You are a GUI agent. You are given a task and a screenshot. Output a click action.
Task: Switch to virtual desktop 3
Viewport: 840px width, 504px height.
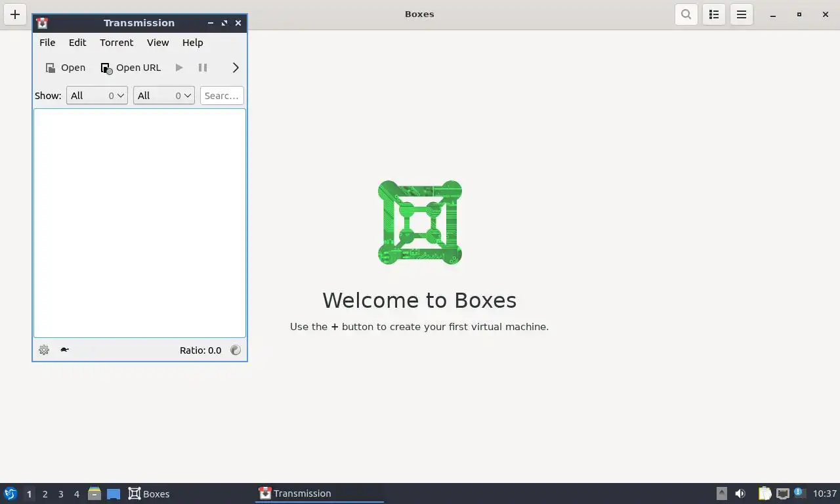point(61,494)
